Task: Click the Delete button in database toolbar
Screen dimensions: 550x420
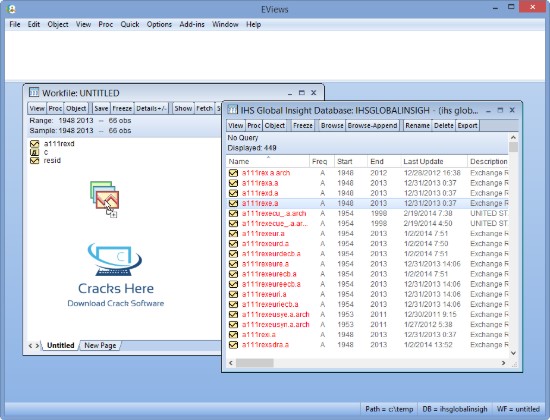Action: [444, 126]
